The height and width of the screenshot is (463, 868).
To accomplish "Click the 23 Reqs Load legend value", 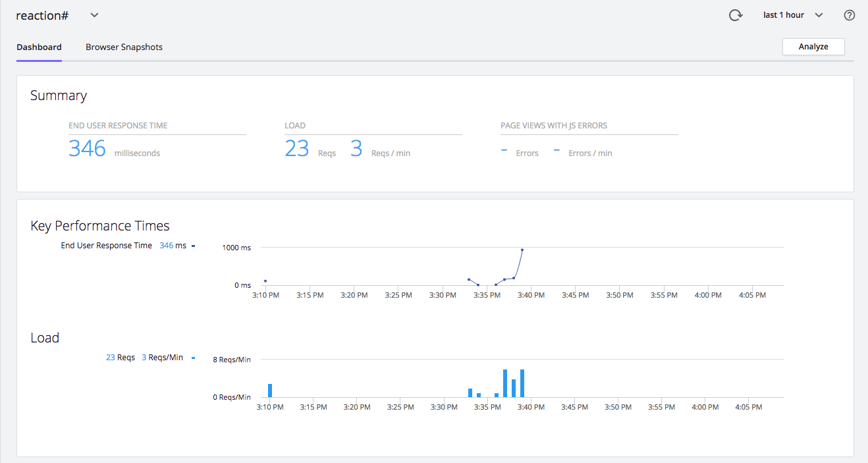I will pos(121,358).
